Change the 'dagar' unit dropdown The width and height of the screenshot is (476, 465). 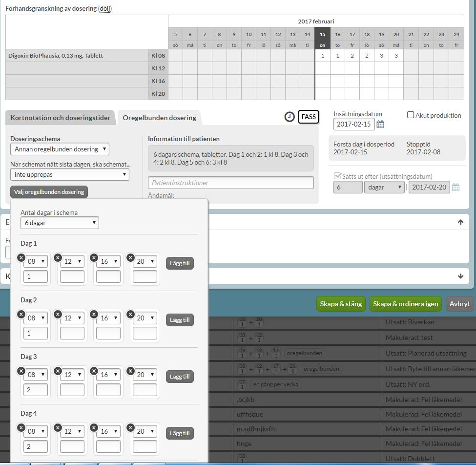[384, 187]
